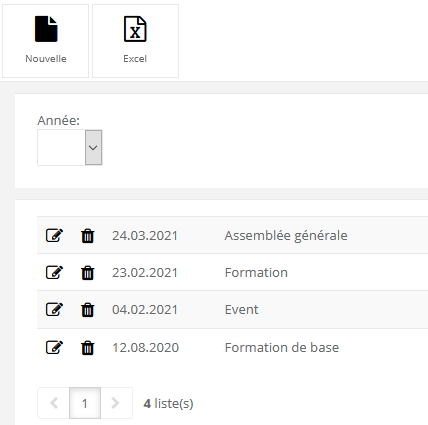Go to the previous page of results
The height and width of the screenshot is (425, 428).
[x=54, y=403]
